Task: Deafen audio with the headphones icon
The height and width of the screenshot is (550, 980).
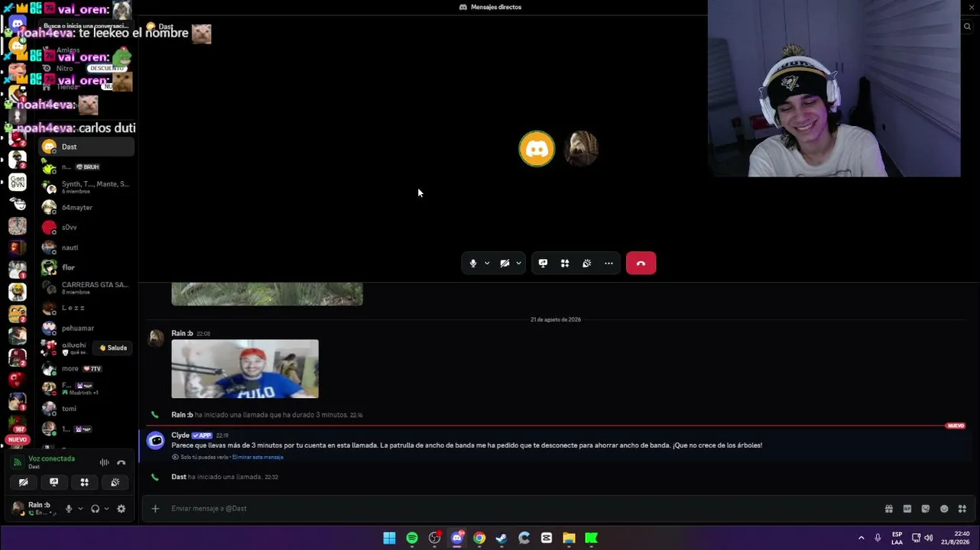Action: (x=95, y=509)
